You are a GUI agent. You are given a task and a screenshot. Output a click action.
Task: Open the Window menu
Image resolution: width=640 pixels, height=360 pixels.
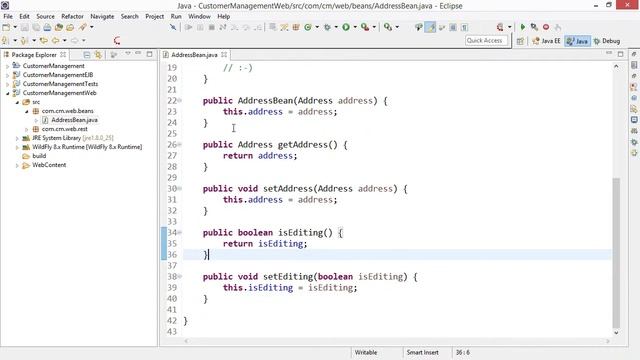(x=199, y=16)
